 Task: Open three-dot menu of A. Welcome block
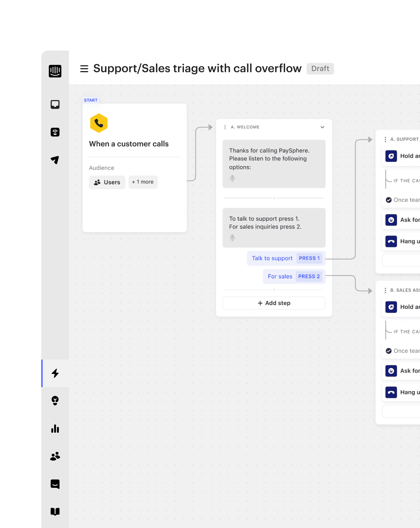point(225,127)
